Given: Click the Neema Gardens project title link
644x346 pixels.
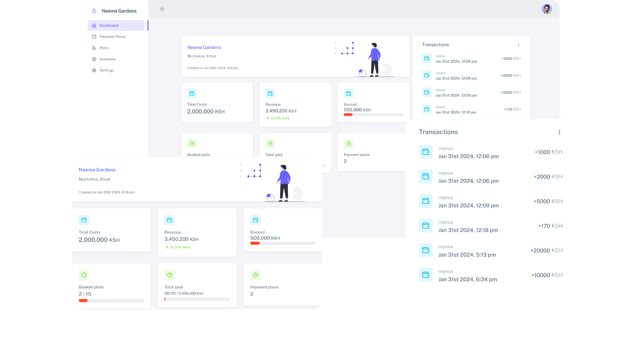Looking at the screenshot, I should 97,170.
